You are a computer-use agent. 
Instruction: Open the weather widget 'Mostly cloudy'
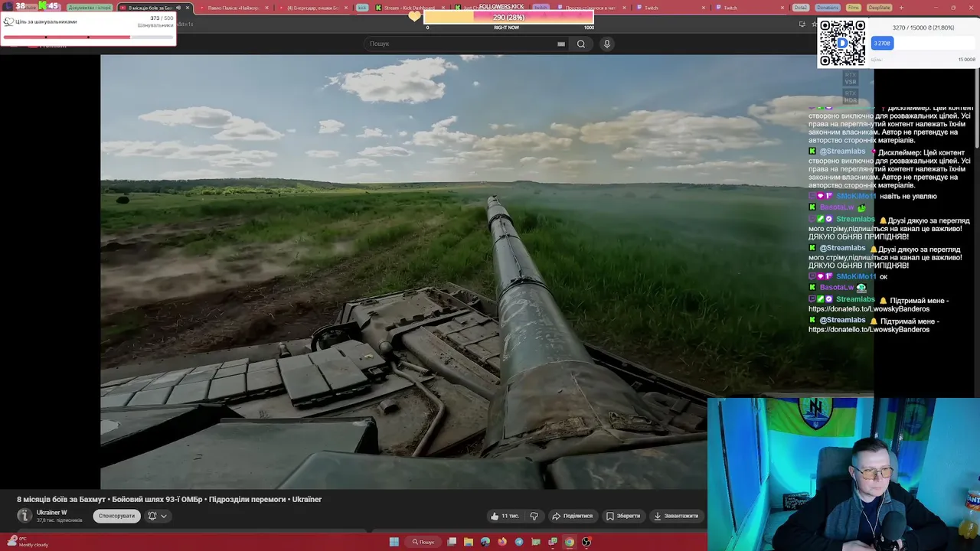pos(28,542)
